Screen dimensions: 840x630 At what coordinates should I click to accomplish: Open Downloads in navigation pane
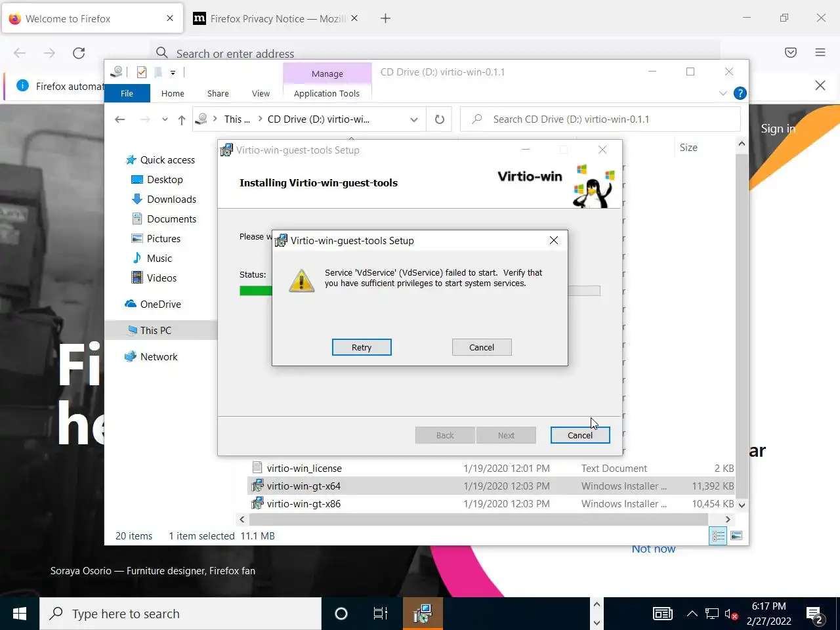pos(171,199)
